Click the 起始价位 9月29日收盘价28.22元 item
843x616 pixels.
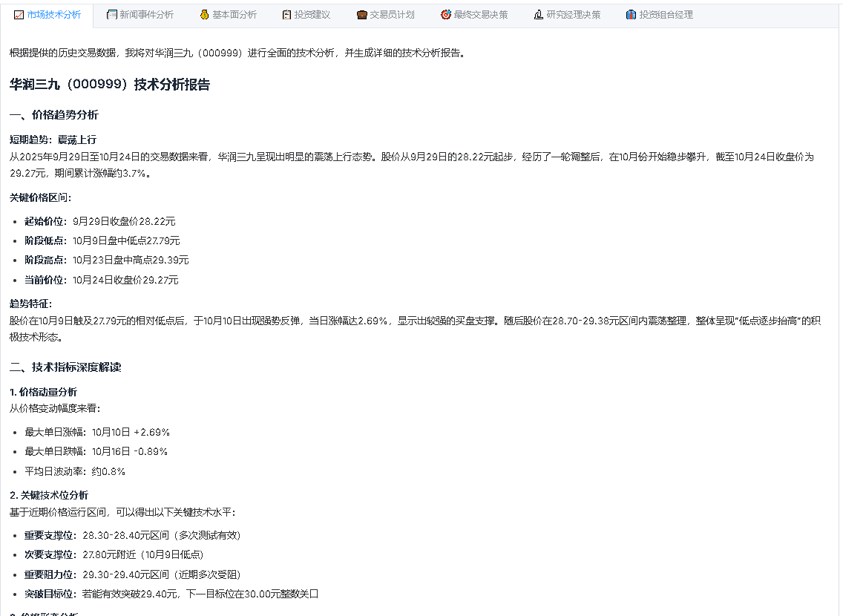click(100, 221)
